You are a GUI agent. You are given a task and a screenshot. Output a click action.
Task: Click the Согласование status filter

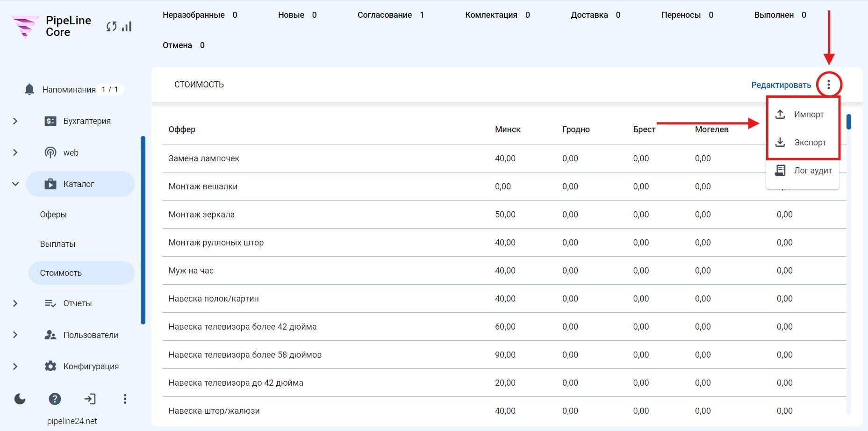tap(390, 15)
